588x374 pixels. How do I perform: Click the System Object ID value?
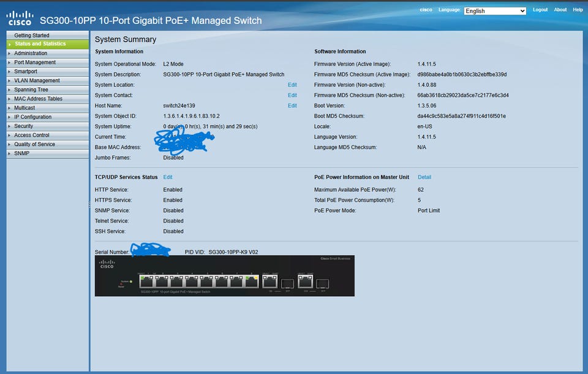click(x=191, y=116)
